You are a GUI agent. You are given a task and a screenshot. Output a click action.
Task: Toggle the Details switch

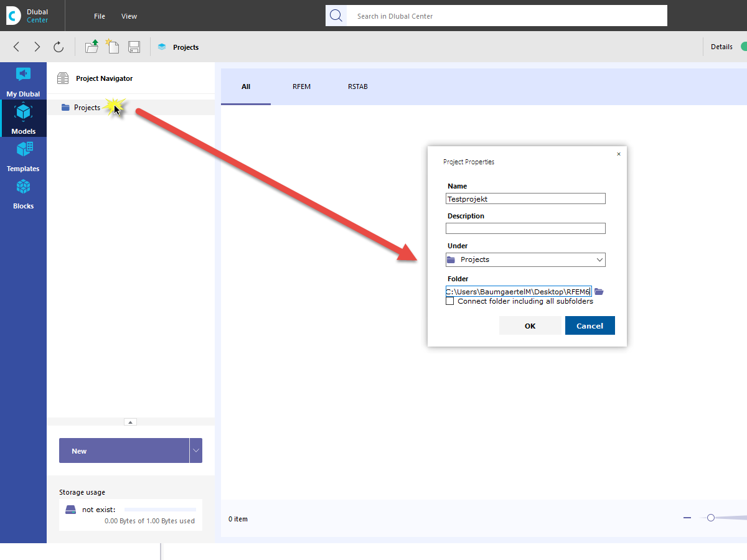click(x=743, y=47)
